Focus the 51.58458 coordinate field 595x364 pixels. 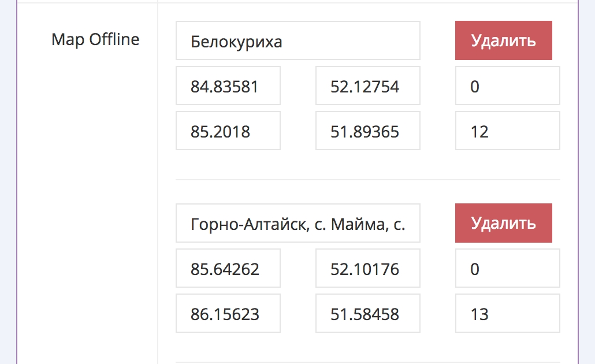click(x=367, y=314)
